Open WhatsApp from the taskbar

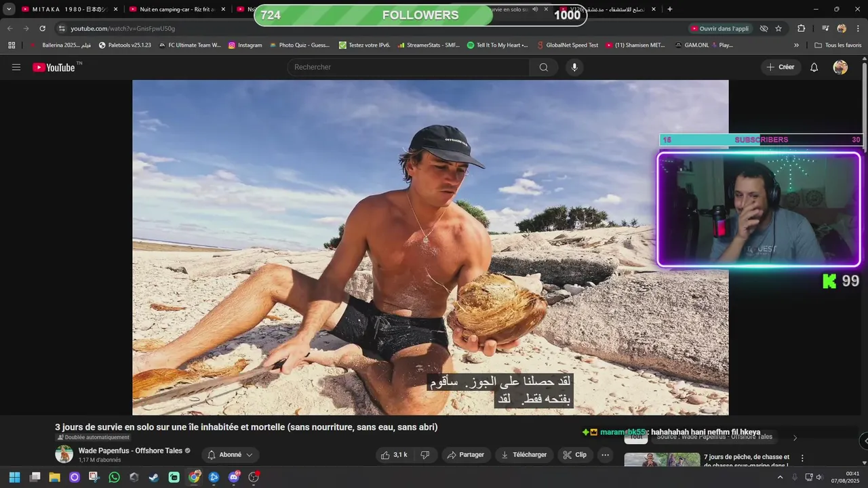pyautogui.click(x=114, y=477)
